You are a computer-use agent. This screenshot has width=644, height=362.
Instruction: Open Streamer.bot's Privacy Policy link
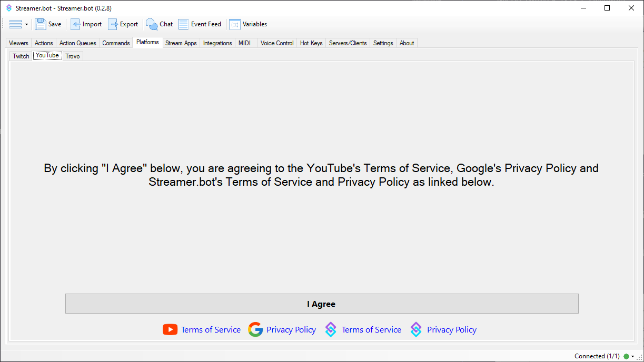point(452,330)
